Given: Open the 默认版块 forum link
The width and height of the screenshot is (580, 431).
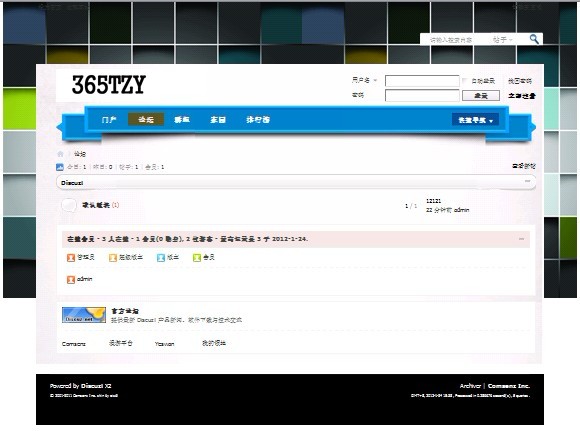Looking at the screenshot, I should pos(96,205).
